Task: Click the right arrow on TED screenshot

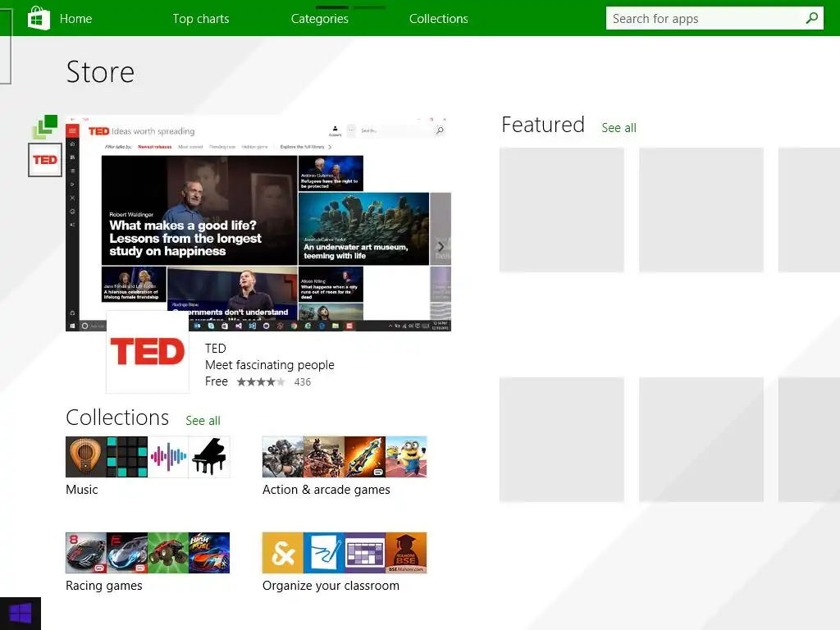Action: [x=441, y=246]
